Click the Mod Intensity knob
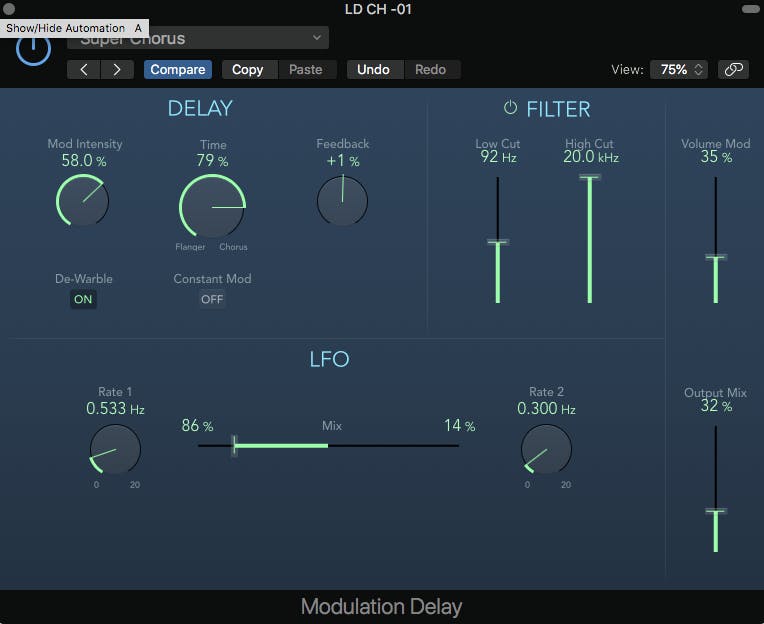The width and height of the screenshot is (764, 624). (82, 199)
